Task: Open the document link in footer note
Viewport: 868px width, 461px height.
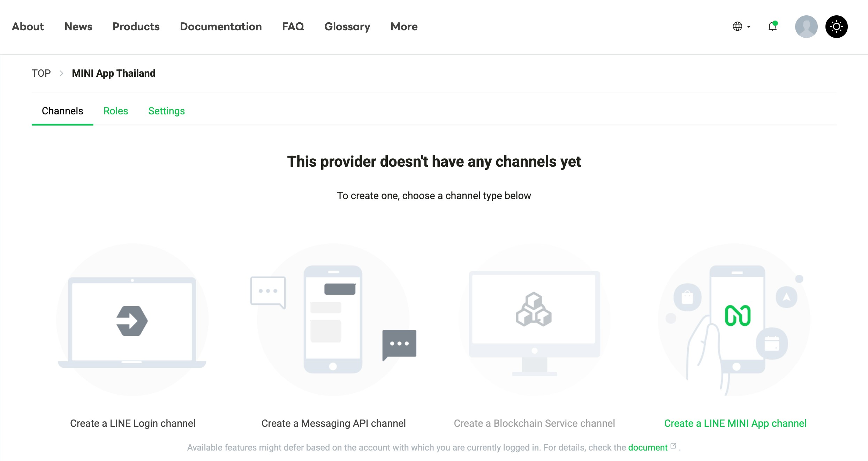Action: (x=648, y=447)
